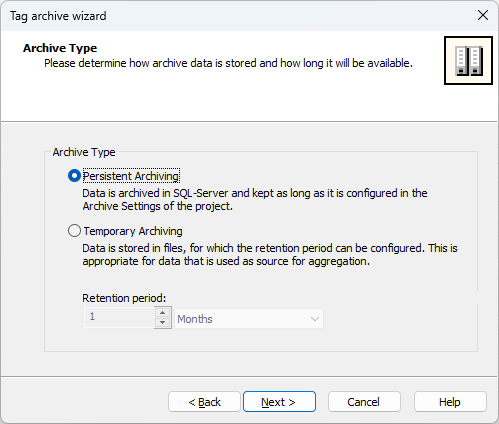Click the SQL-Server persistent archiving description
The image size is (499, 424).
255,200
